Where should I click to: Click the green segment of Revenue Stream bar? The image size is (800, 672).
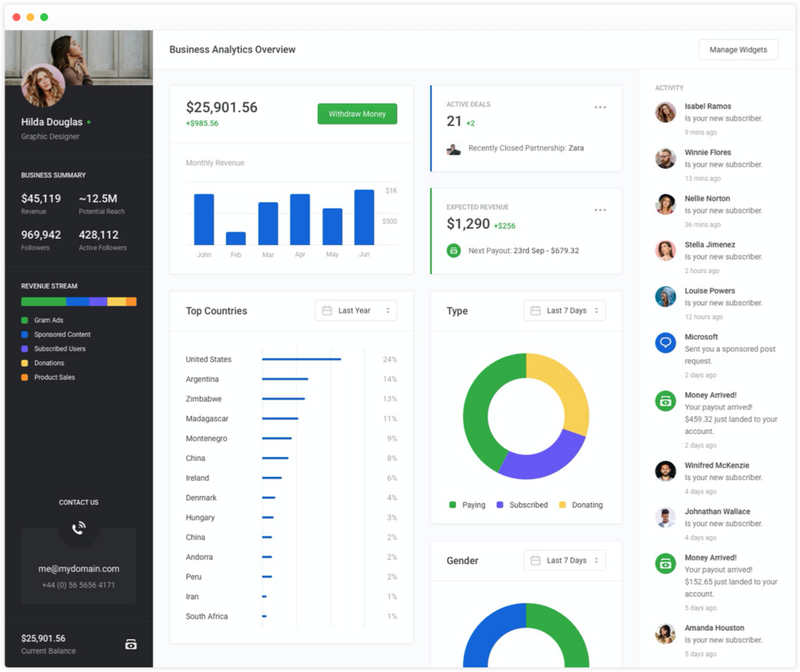pyautogui.click(x=44, y=302)
